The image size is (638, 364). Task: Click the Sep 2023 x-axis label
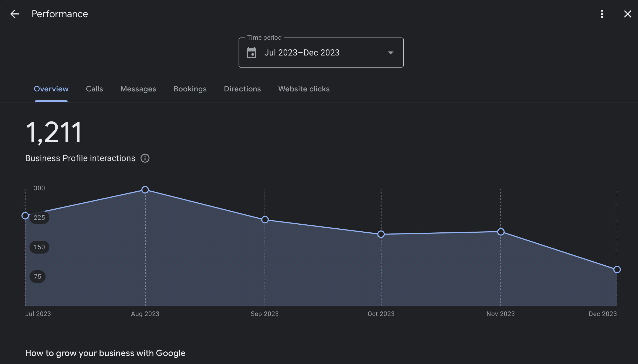click(x=265, y=314)
